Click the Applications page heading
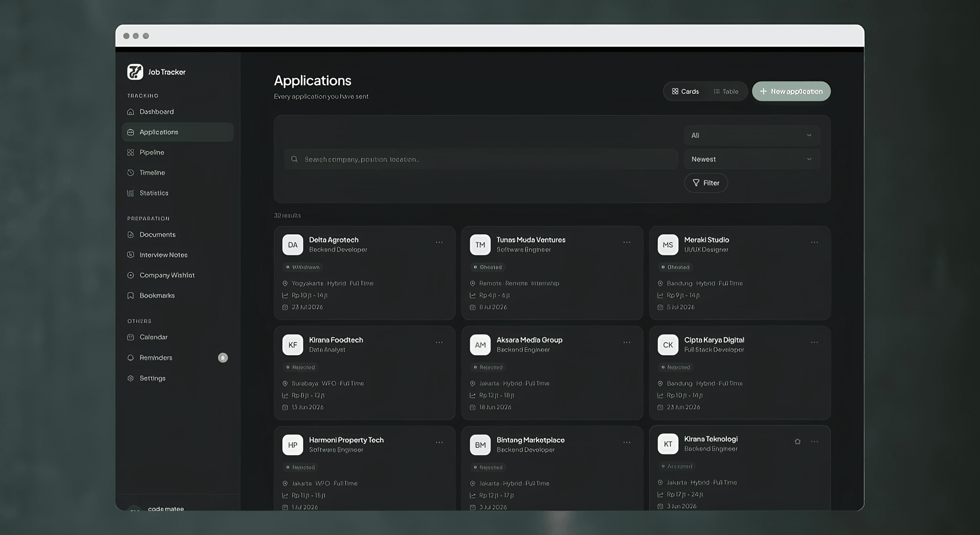The width and height of the screenshot is (980, 535). (x=312, y=81)
